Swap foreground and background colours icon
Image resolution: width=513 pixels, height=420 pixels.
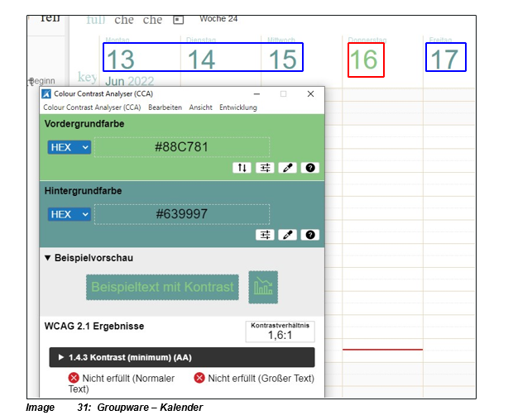(x=242, y=168)
